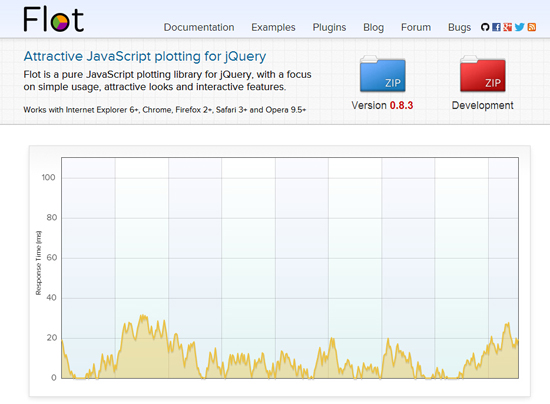
Task: Click the red ZIP folder icon
Action: coord(483,74)
